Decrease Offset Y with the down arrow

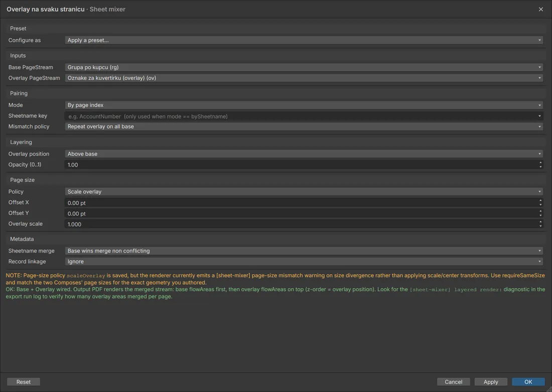tap(540, 215)
